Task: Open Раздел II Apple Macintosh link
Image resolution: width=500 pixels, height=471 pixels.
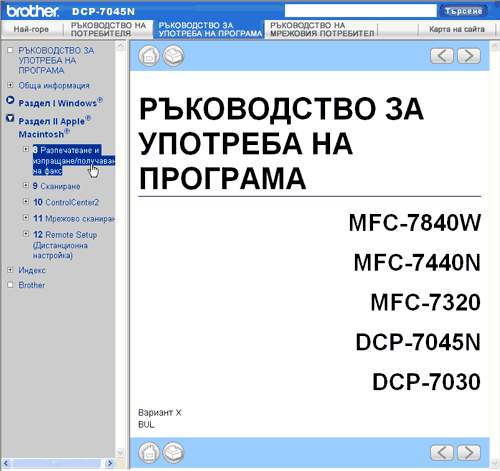Action: click(x=54, y=127)
